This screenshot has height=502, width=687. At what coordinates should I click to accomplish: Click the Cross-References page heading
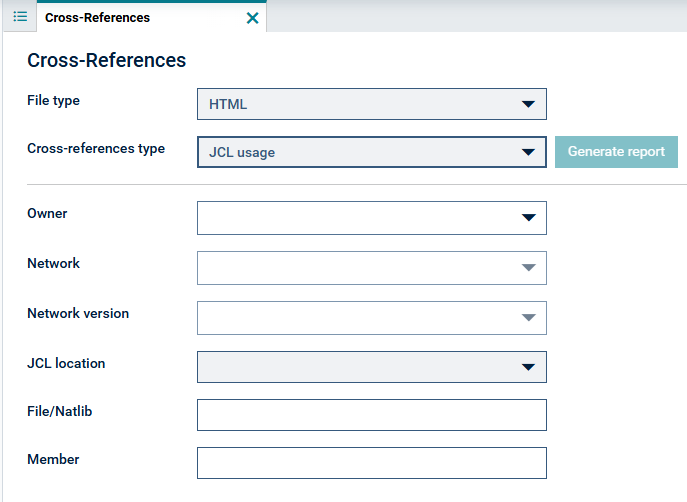tap(106, 60)
